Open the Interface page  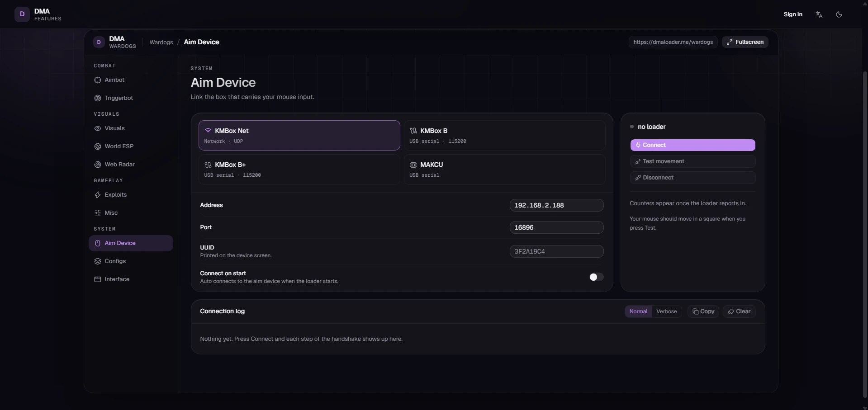coord(131,279)
